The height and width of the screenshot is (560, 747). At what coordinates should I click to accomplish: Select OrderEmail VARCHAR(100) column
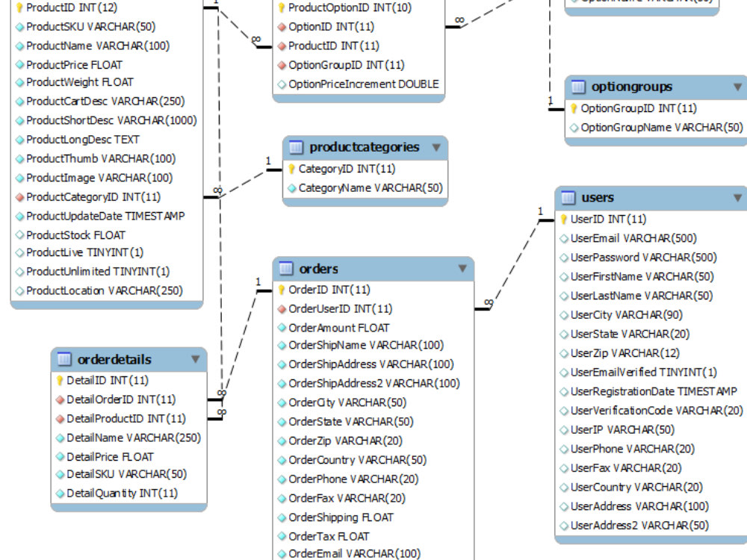tap(354, 554)
